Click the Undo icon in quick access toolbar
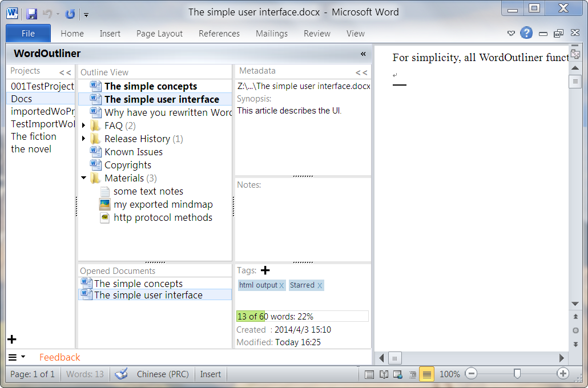 [x=47, y=14]
